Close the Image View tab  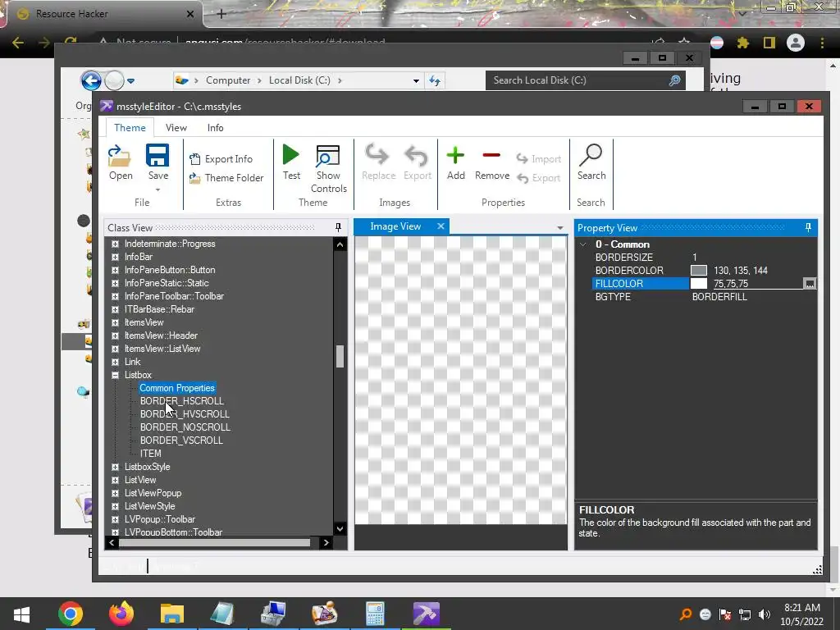coord(441,226)
